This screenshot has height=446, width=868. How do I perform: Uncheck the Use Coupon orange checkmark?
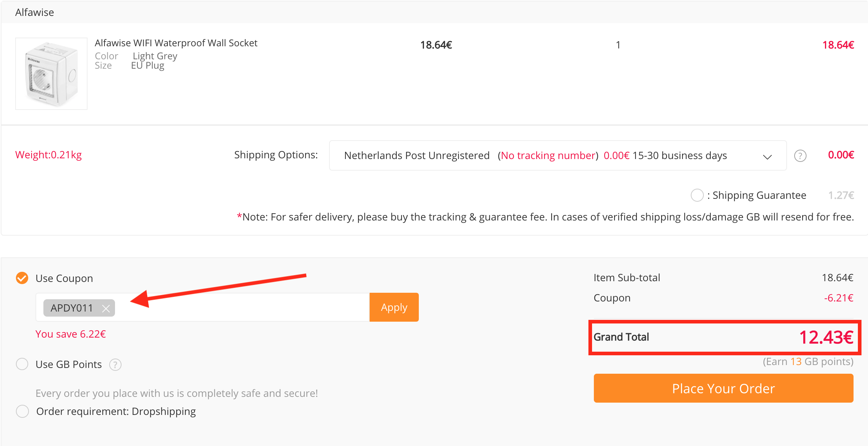pyautogui.click(x=22, y=278)
